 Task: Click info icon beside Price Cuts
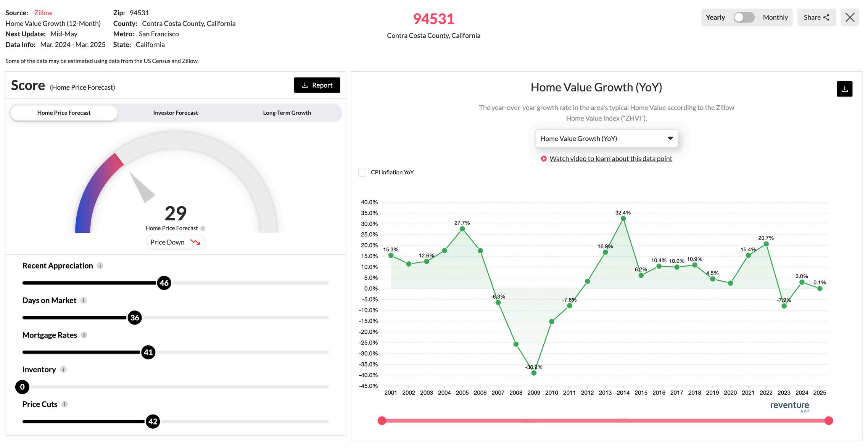click(x=64, y=404)
